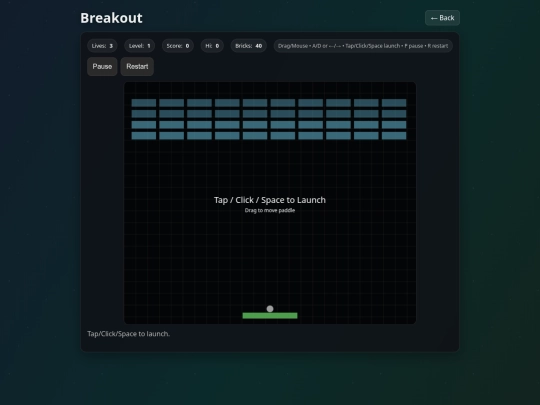Click the gray ball on the paddle
Viewport: 540px width, 405px height.
pos(270,309)
